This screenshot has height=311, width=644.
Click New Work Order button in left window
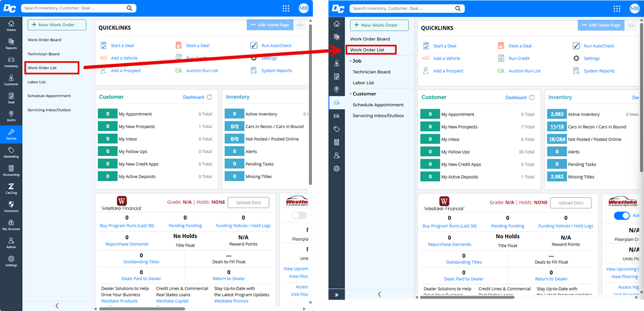(x=57, y=24)
